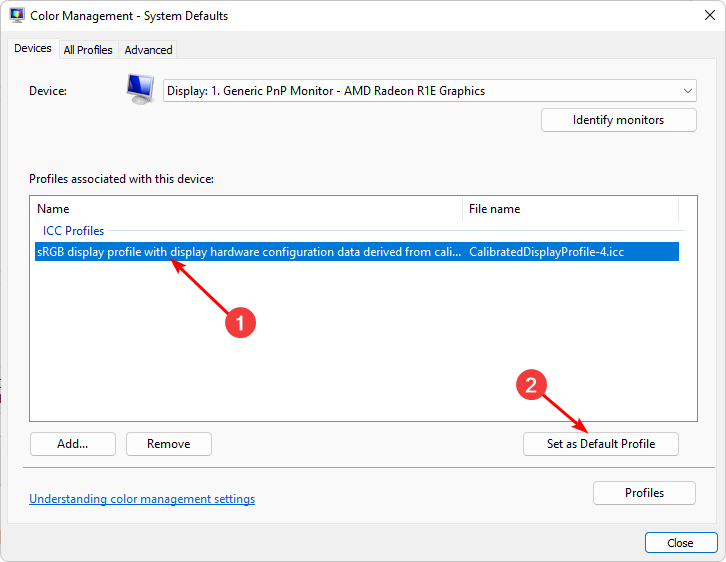The image size is (726, 562).
Task: Remove the selected profile
Action: click(x=168, y=444)
